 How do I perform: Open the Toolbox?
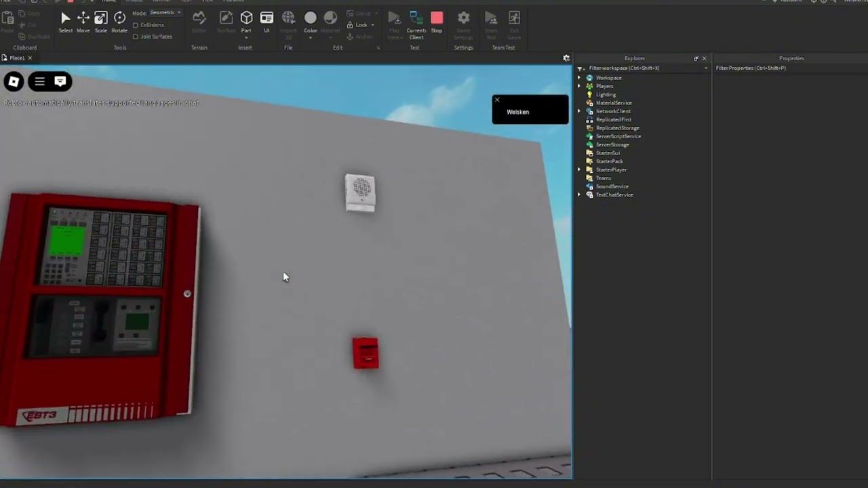coord(226,22)
